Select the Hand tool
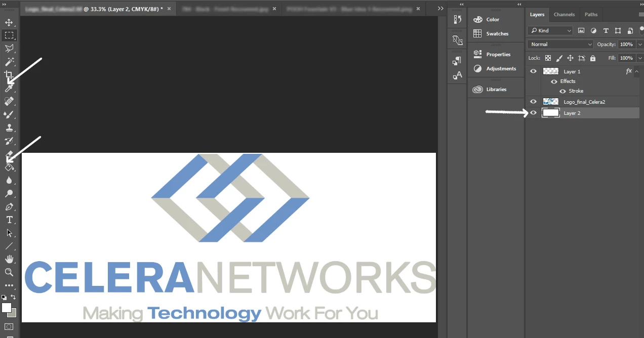This screenshot has height=338, width=644. 9,259
